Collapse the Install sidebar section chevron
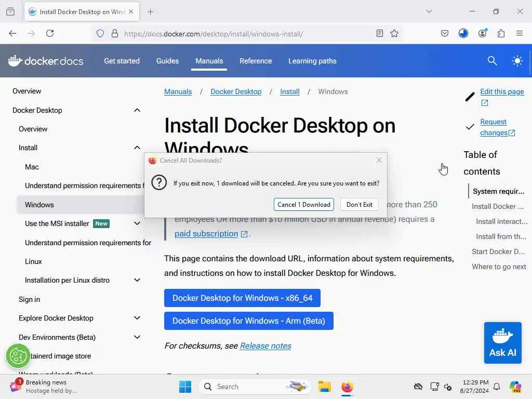 (x=137, y=148)
